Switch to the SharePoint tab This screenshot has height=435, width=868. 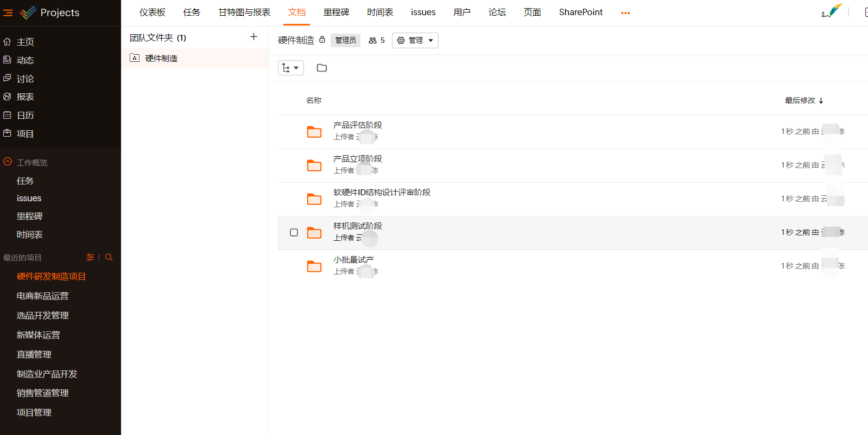[x=580, y=12]
